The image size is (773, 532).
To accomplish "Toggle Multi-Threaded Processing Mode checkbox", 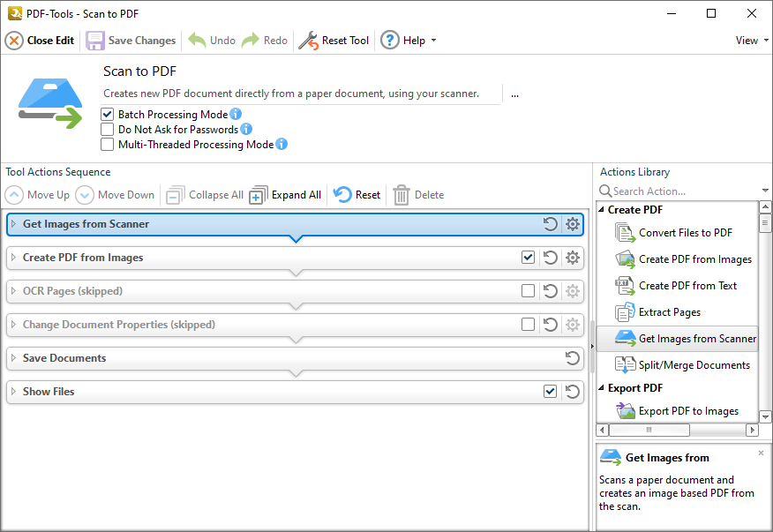I will click(107, 145).
